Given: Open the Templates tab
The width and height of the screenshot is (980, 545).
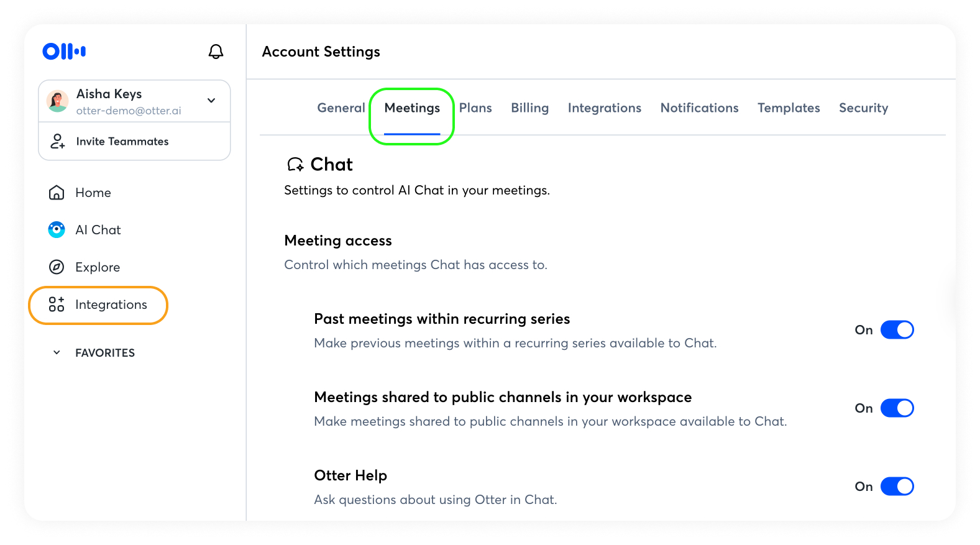Looking at the screenshot, I should click(789, 108).
